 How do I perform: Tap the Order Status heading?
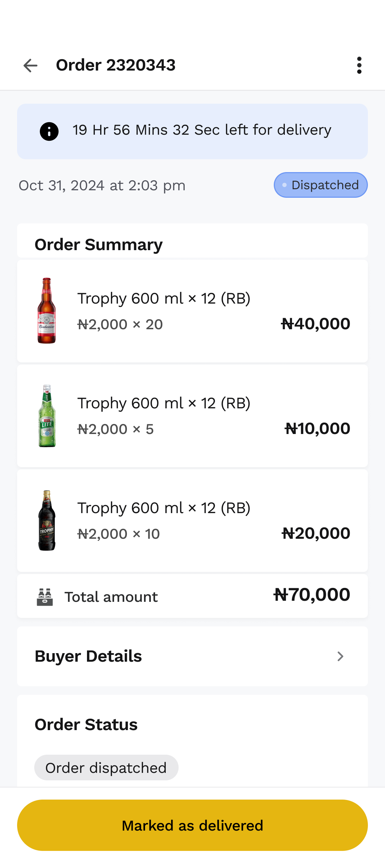click(86, 725)
